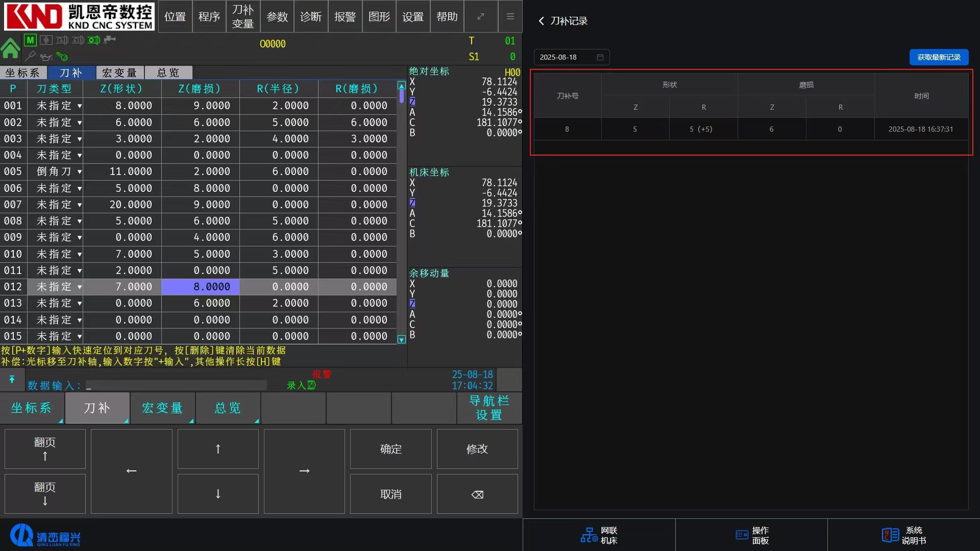Viewport: 980px width, 551px height.
Task: Click the 数据输入 input field
Action: click(176, 386)
